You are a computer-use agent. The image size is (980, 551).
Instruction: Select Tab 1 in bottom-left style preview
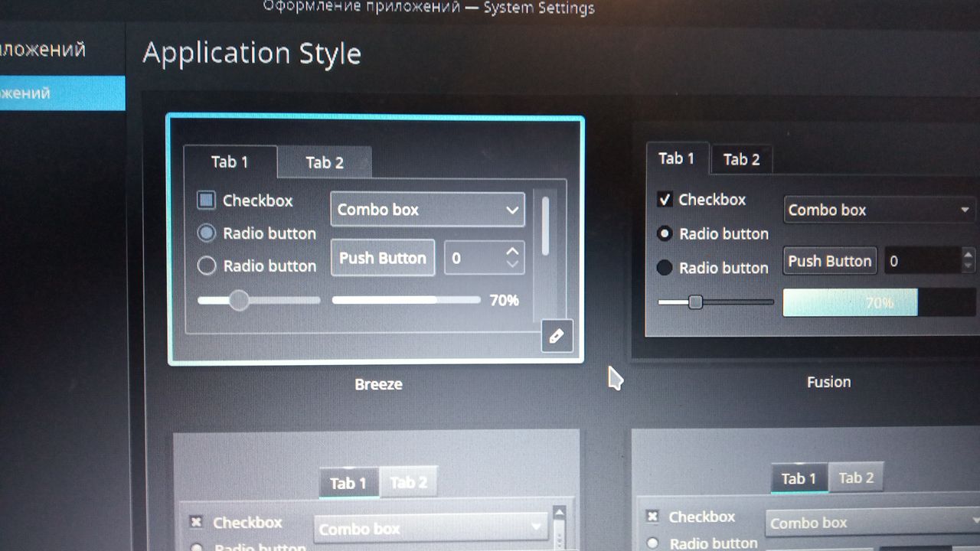click(x=348, y=483)
